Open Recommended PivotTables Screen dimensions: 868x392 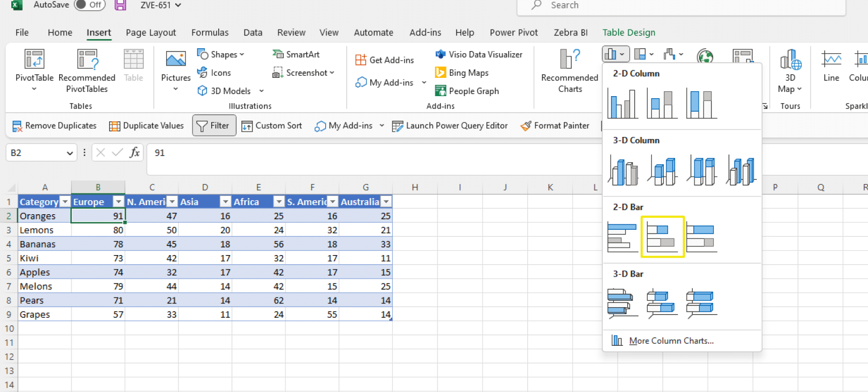[x=87, y=70]
